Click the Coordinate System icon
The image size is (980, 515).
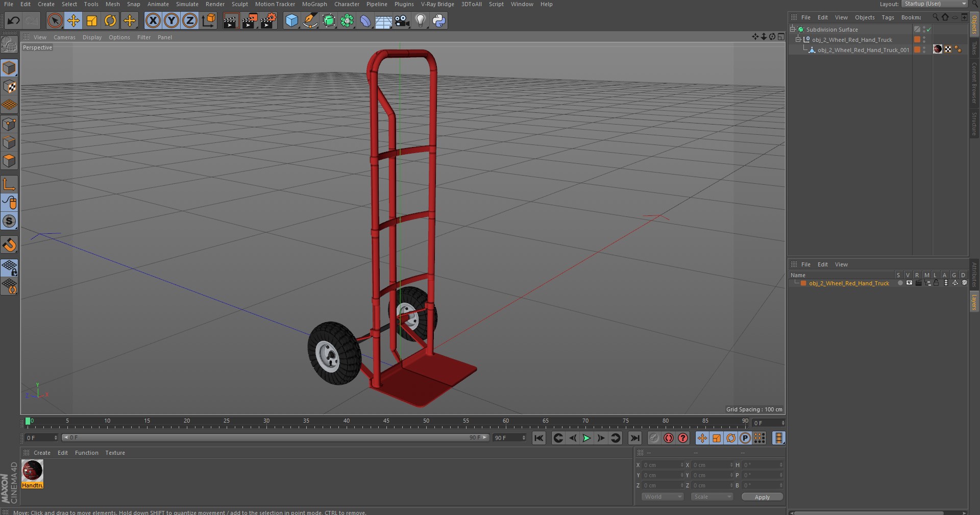coord(209,21)
